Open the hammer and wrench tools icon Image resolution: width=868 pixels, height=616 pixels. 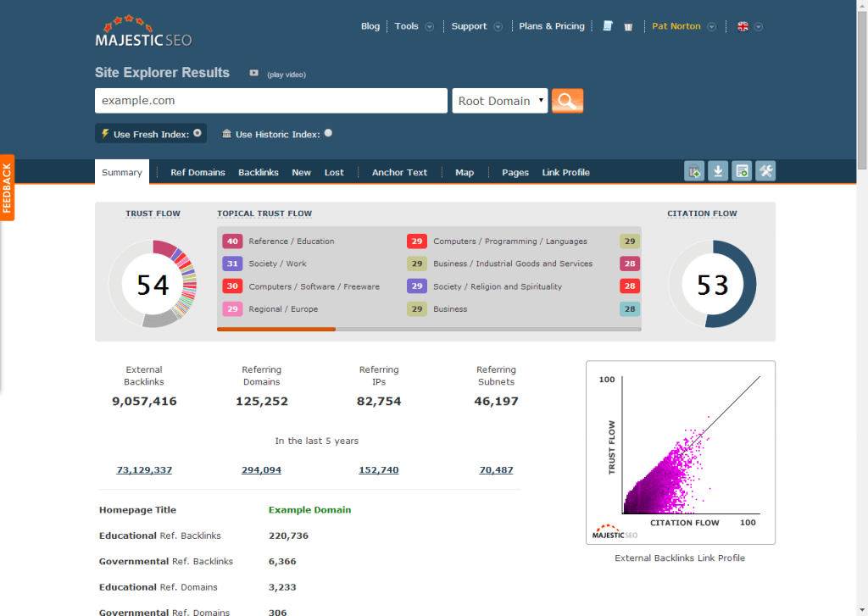765,171
